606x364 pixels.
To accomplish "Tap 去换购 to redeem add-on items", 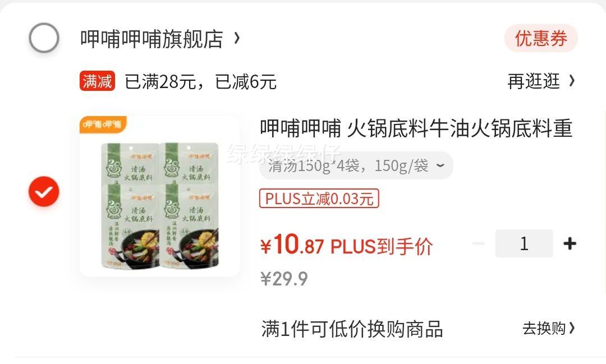I will [544, 329].
